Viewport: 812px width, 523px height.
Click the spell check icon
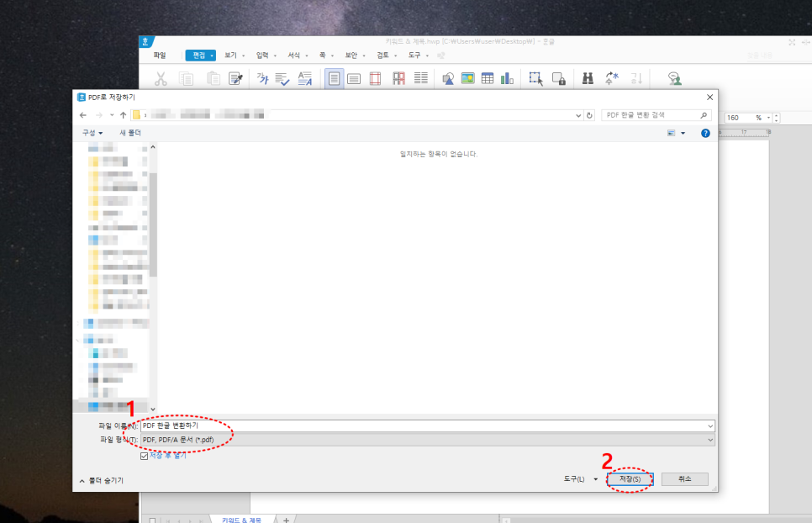tap(283, 79)
